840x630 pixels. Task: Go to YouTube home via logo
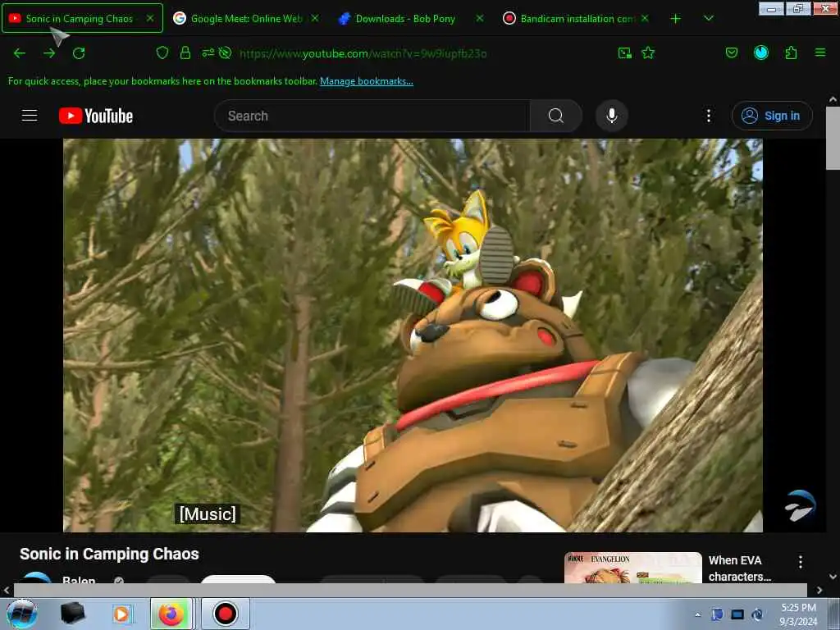point(96,116)
